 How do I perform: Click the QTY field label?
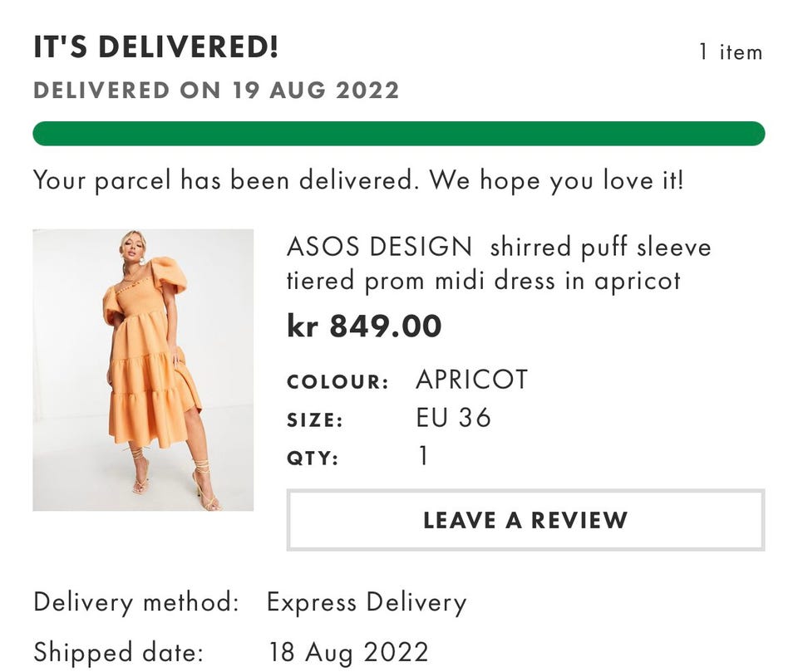[x=313, y=458]
